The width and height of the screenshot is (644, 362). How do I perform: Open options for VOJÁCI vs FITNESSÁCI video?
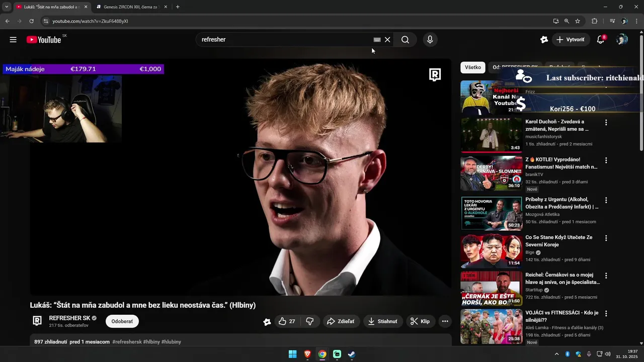point(606,313)
